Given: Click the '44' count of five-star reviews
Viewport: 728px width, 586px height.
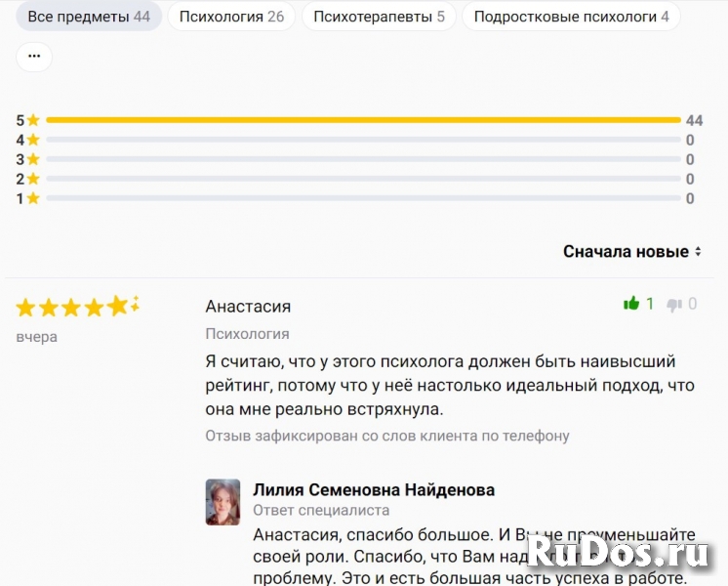Looking at the screenshot, I should [x=694, y=120].
